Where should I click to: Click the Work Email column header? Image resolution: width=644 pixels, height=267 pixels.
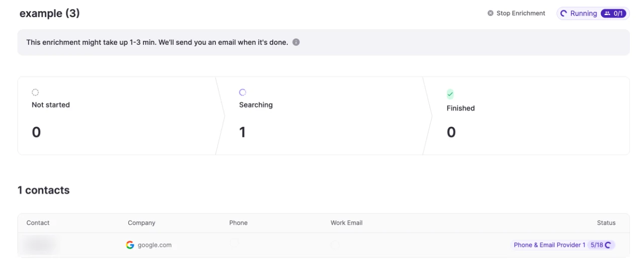pos(346,223)
